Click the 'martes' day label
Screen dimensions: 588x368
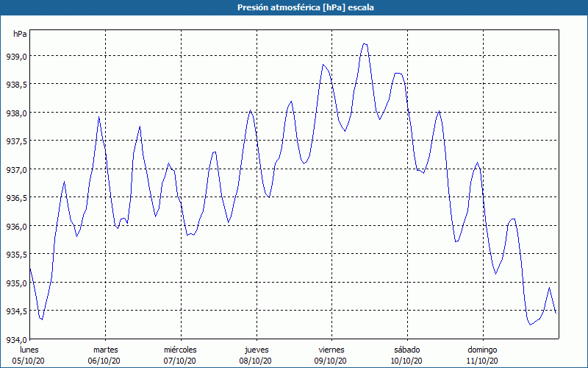(105, 350)
